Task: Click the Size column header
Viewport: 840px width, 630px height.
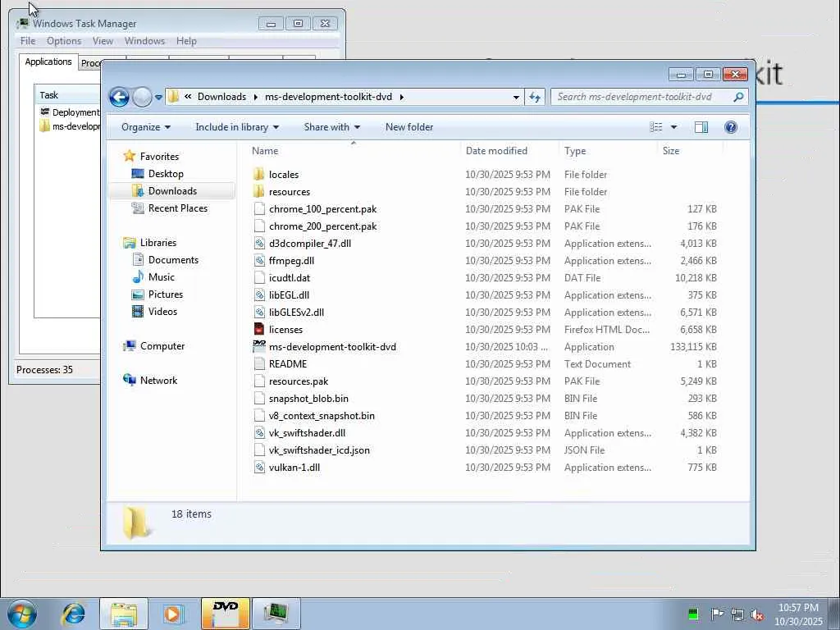Action: 690,151
